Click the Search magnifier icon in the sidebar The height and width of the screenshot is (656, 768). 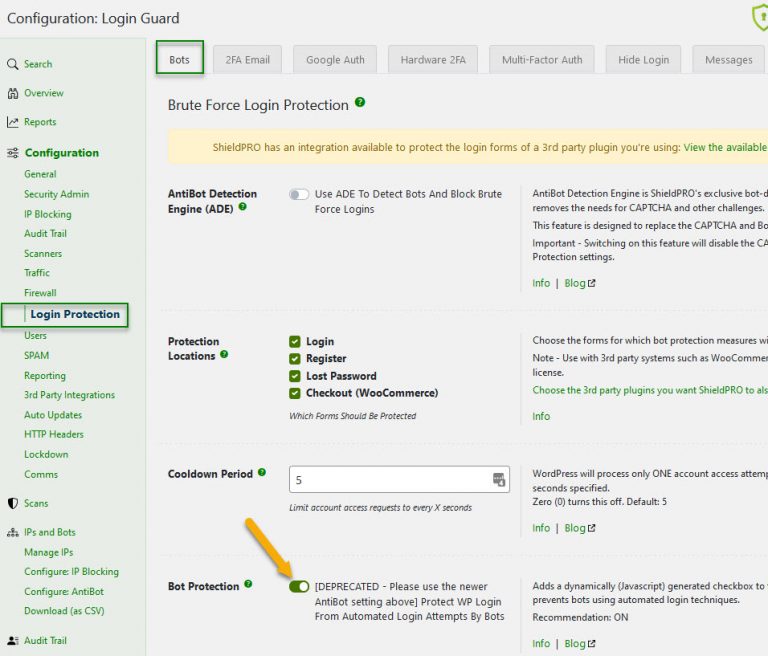point(12,64)
